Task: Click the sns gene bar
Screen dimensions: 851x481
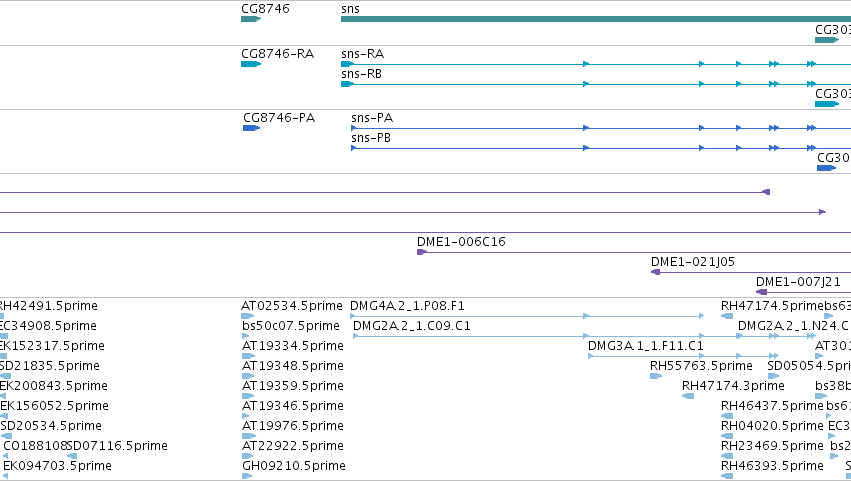Action: tap(596, 19)
